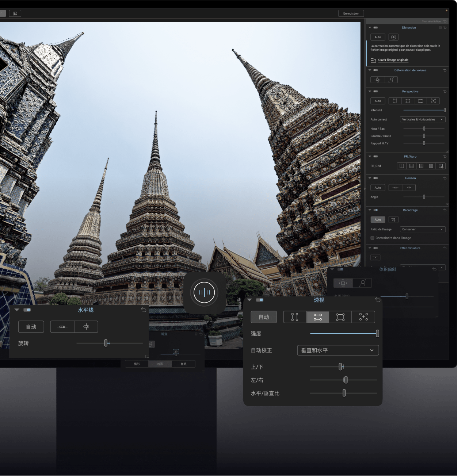Screen dimensions: 469x476
Task: Click the folder icon beside Ouvrir l'image originale
Action: (x=373, y=60)
